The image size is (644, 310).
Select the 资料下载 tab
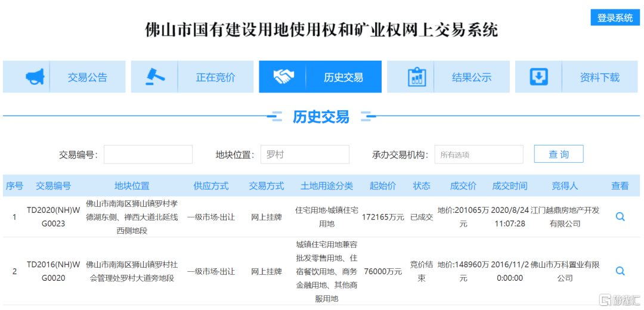click(599, 77)
